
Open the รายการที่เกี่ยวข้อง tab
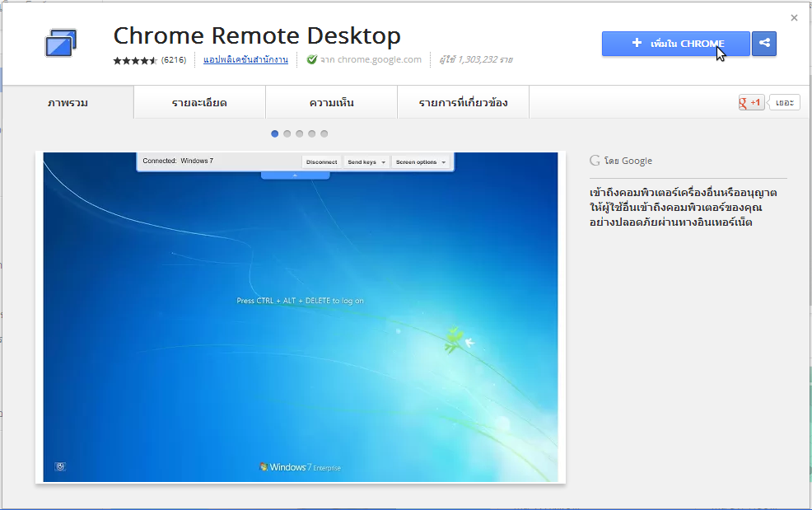(463, 103)
